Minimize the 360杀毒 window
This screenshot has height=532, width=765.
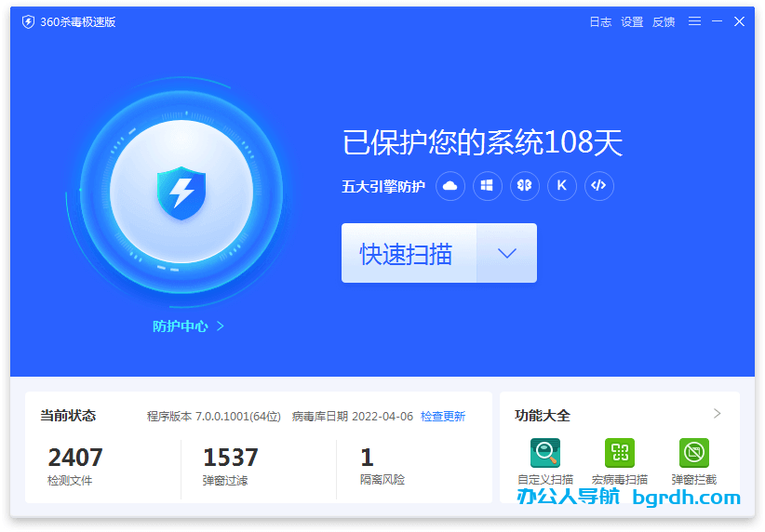[x=717, y=21]
